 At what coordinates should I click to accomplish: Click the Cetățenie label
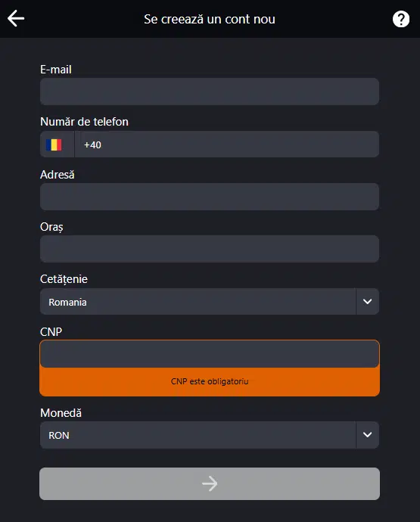(x=64, y=279)
